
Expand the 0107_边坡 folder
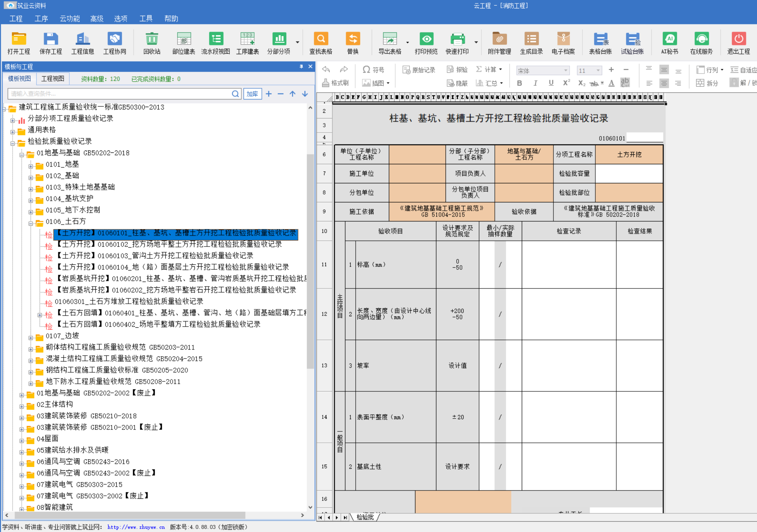pyautogui.click(x=30, y=338)
